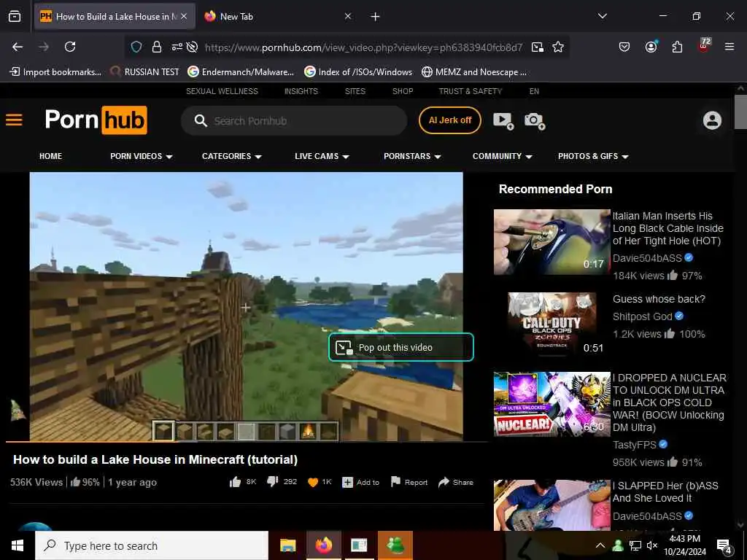Click the thumbs down dislike icon
The width and height of the screenshot is (747, 560).
273,482
